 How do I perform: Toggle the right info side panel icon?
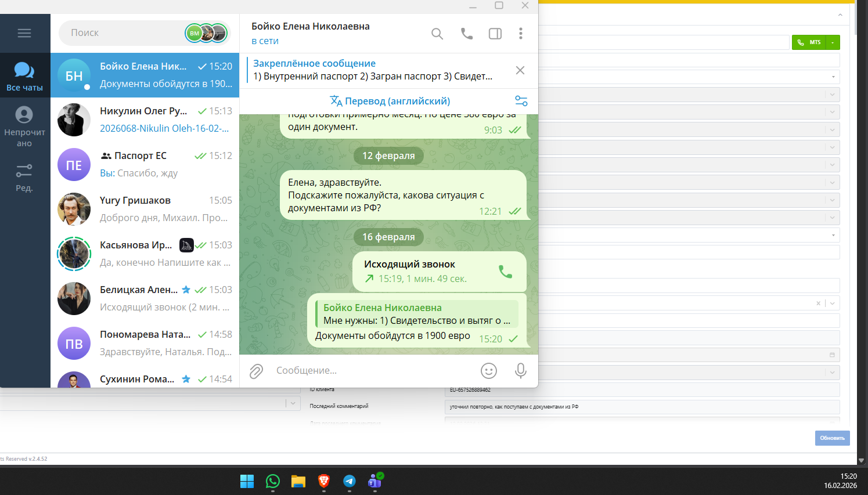pyautogui.click(x=495, y=34)
